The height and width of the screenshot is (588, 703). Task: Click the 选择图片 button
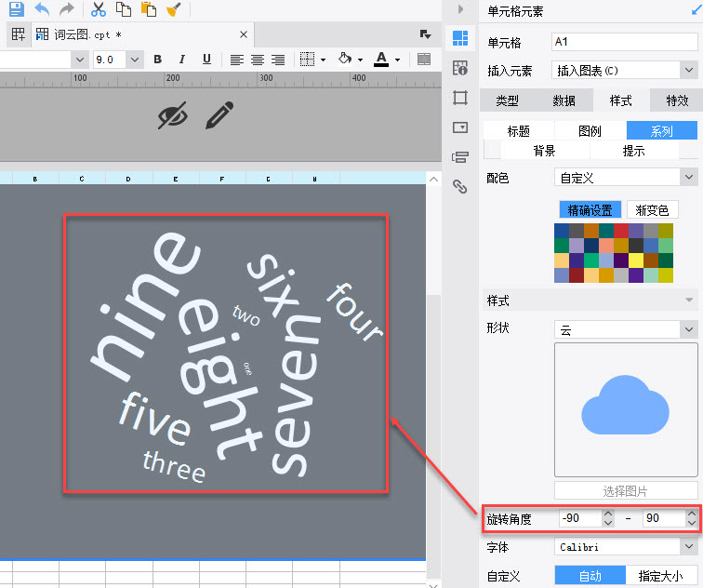click(x=626, y=491)
